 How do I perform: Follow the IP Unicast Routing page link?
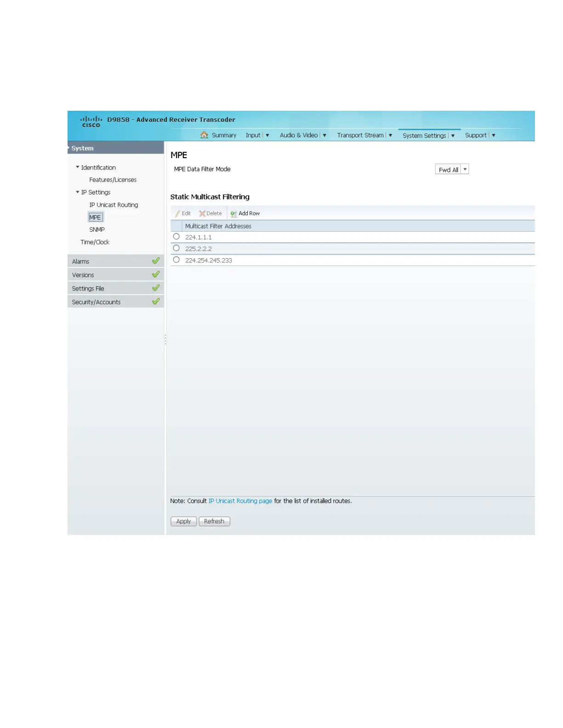(x=240, y=501)
